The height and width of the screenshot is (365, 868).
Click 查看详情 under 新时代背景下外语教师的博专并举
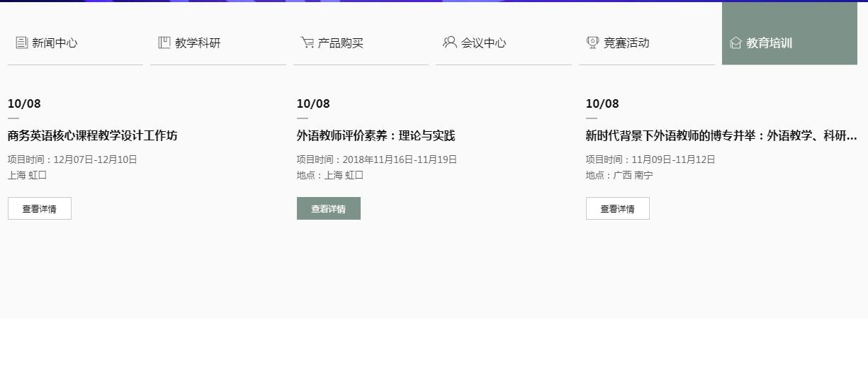pos(618,208)
